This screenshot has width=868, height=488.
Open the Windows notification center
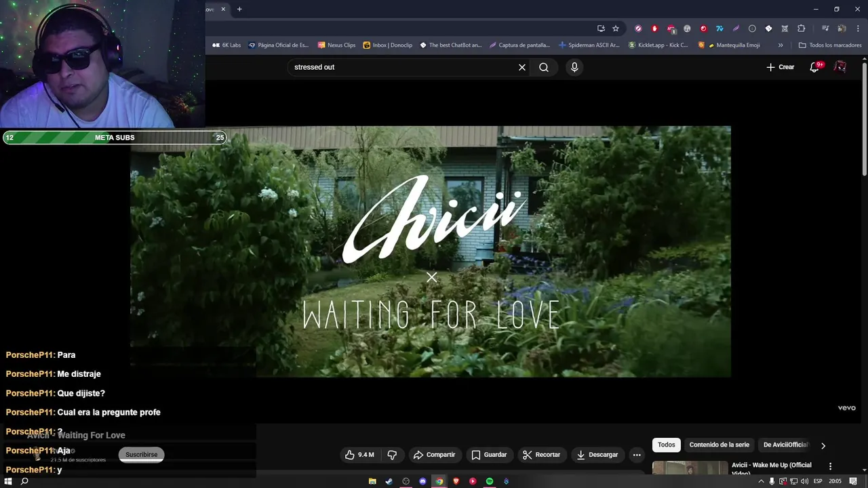point(853,481)
